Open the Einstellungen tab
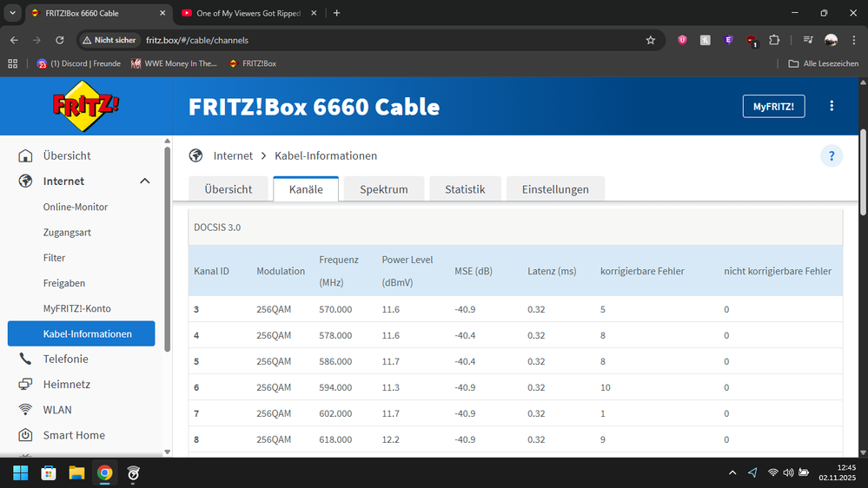Screen dimensions: 868x488 (x=555, y=189)
